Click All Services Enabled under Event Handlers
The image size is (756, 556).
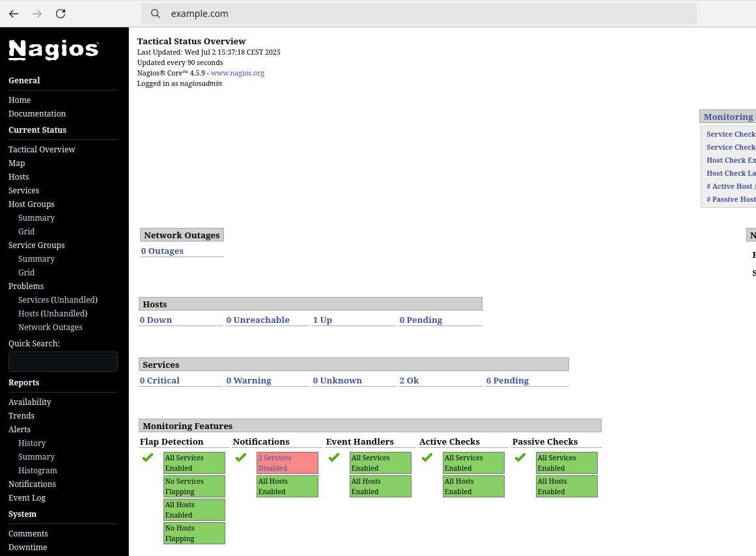coord(380,463)
